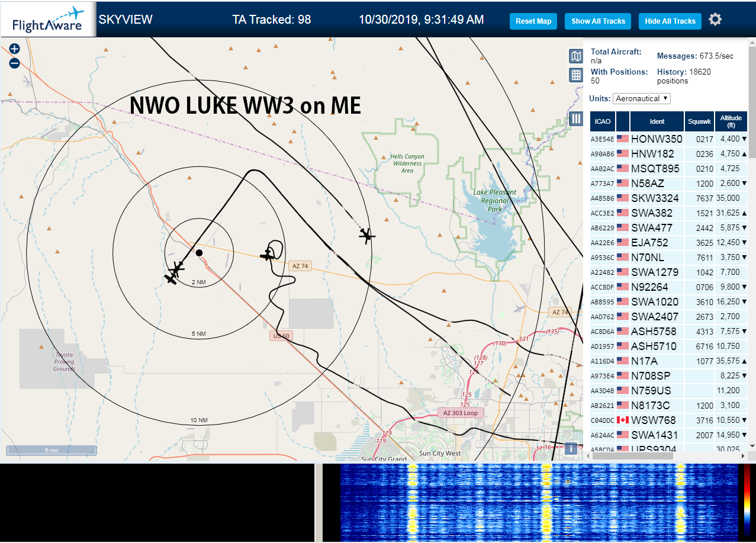Click Reset Map button
This screenshot has height=543, width=756.
pos(533,21)
